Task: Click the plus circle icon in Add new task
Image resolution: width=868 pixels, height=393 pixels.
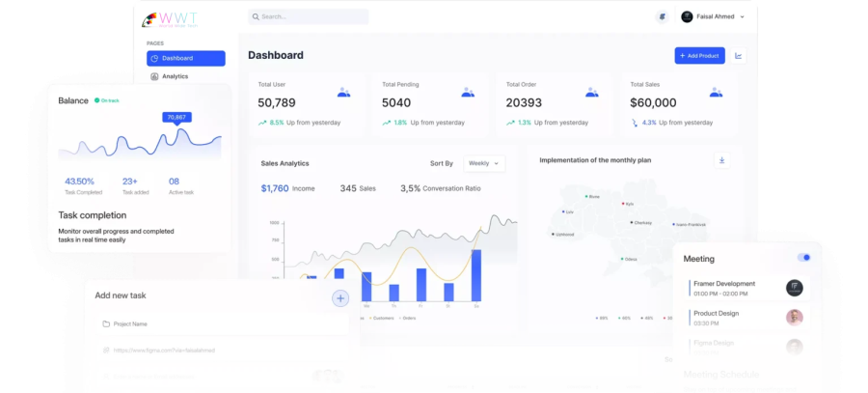Action: pyautogui.click(x=340, y=298)
